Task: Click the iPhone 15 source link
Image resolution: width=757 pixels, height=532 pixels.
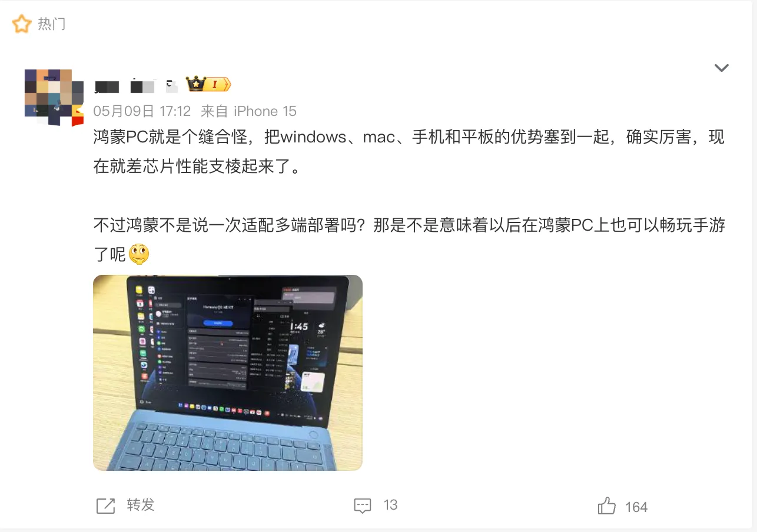Action: pyautogui.click(x=265, y=111)
